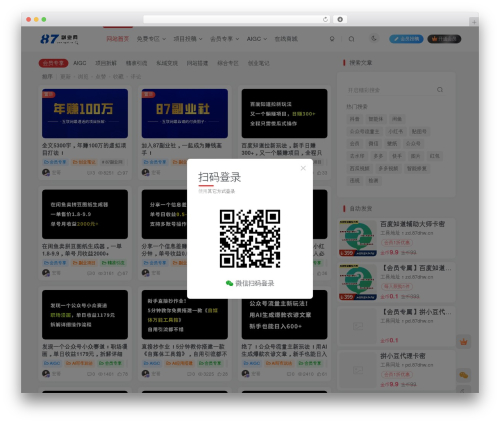
Task: Open the 闲鱼卖拼豆图纸生成器 article thumbnail
Action: click(x=85, y=214)
